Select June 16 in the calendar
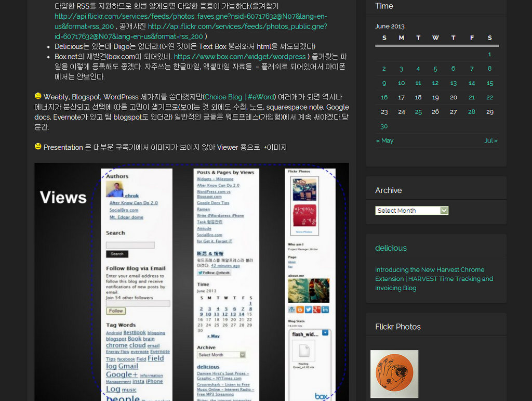532x401 pixels. pos(384,97)
